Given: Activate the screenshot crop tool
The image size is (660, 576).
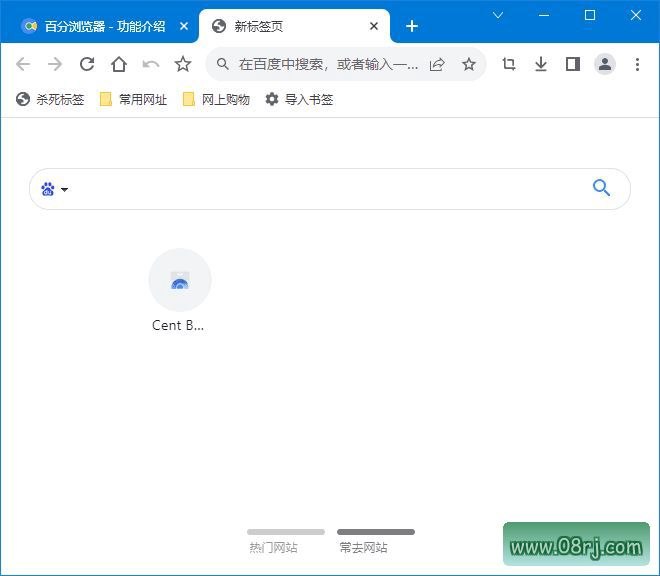Looking at the screenshot, I should click(x=509, y=64).
